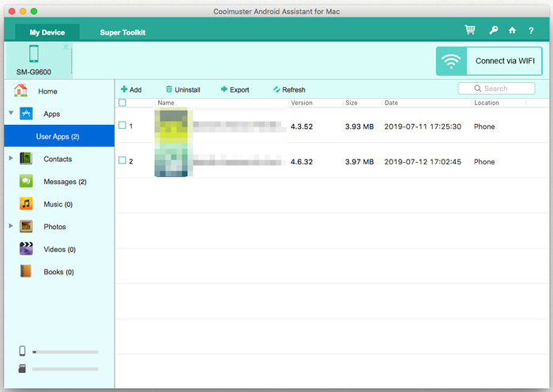The height and width of the screenshot is (392, 553).
Task: Click date 2019-07-12 17:02:45
Action: coord(423,162)
